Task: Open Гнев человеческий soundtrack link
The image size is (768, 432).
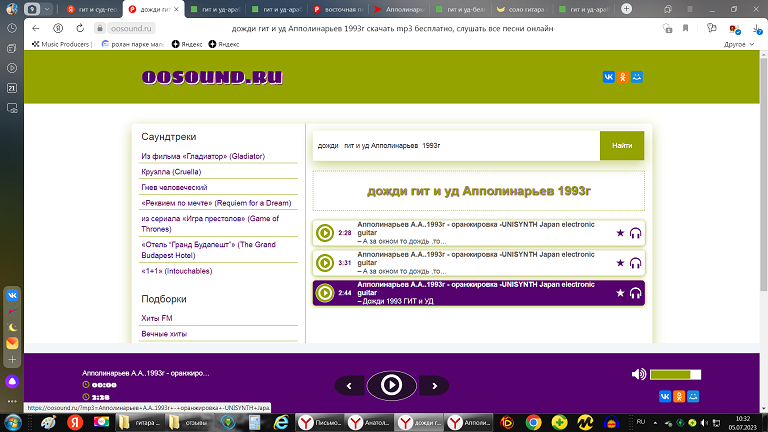Action: [x=174, y=188]
